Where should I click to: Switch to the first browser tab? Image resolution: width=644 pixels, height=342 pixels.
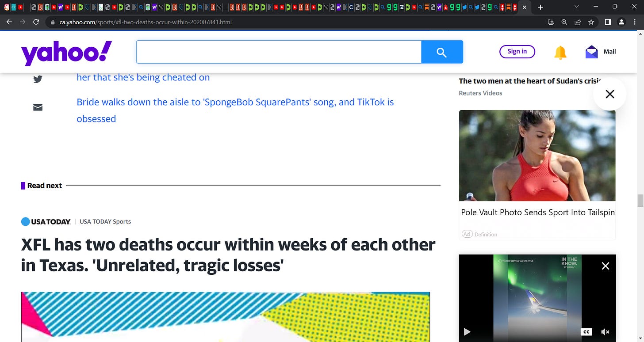point(8,7)
